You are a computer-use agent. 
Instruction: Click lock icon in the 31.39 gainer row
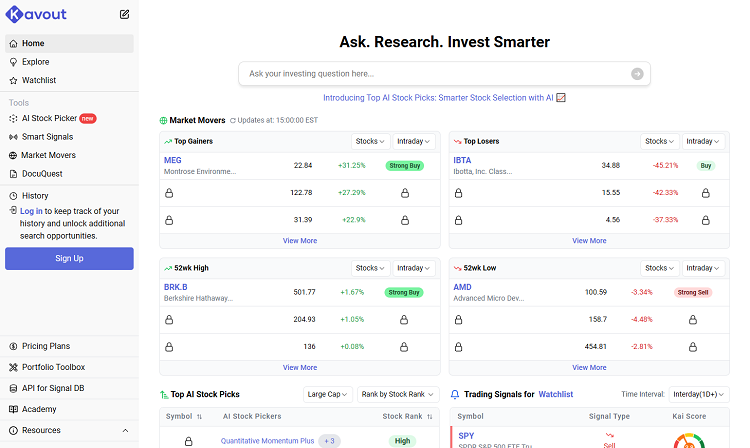(x=169, y=220)
